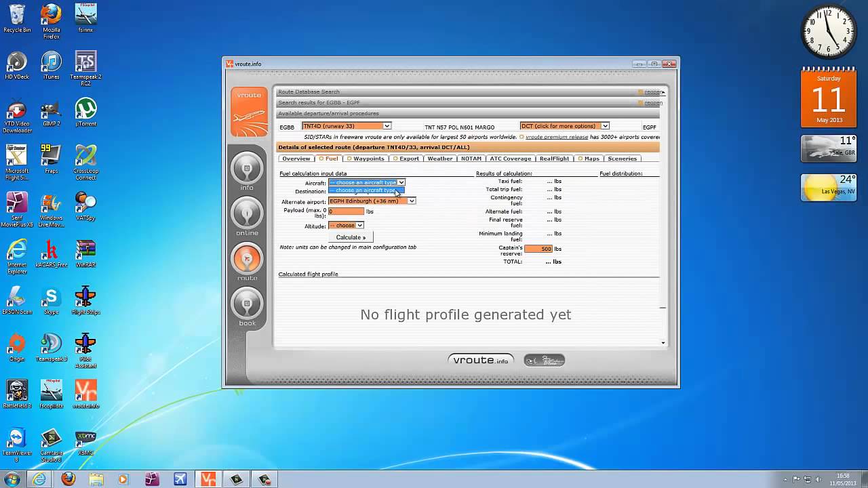This screenshot has height=488, width=868.
Task: Switch to the NOTAM tab
Action: tap(471, 159)
